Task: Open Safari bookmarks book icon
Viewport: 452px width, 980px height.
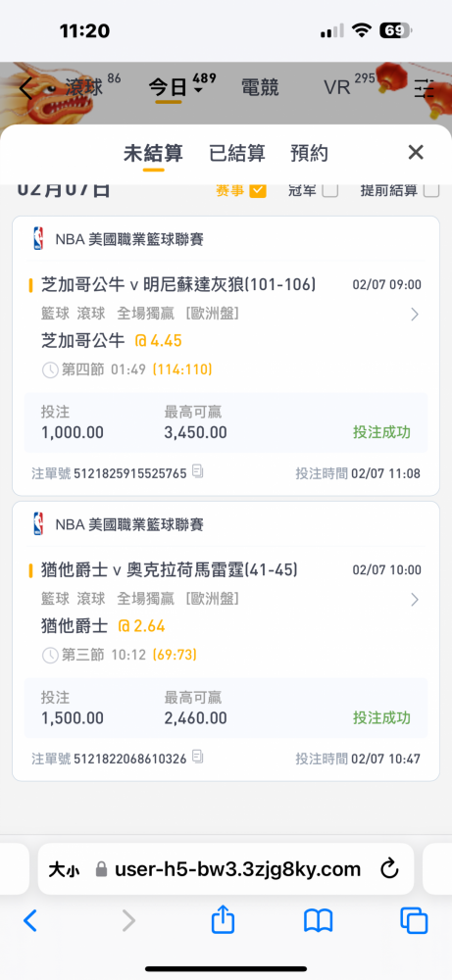Action: coord(319,920)
